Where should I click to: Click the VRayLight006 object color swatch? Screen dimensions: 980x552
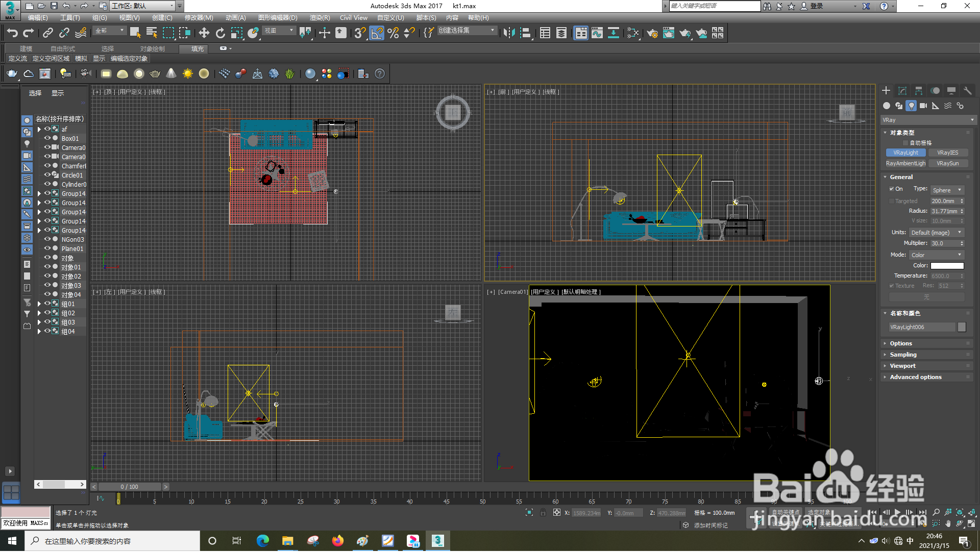[962, 328]
